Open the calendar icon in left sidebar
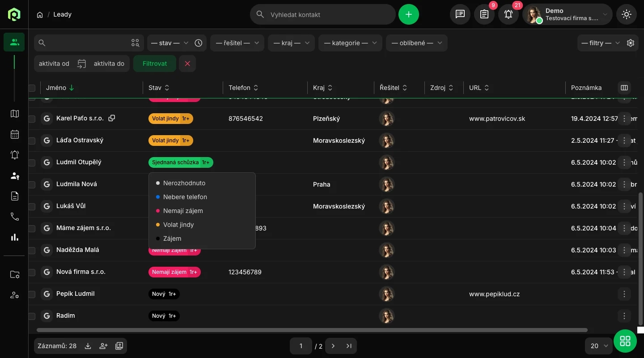The image size is (644, 358). (15, 134)
